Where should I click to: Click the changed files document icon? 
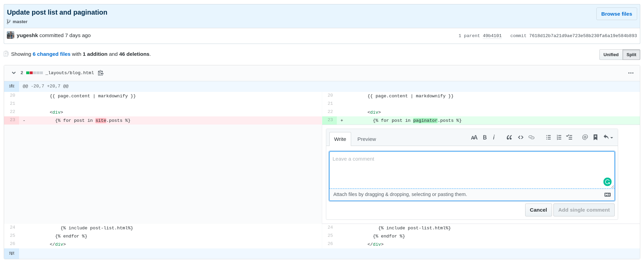(6, 54)
